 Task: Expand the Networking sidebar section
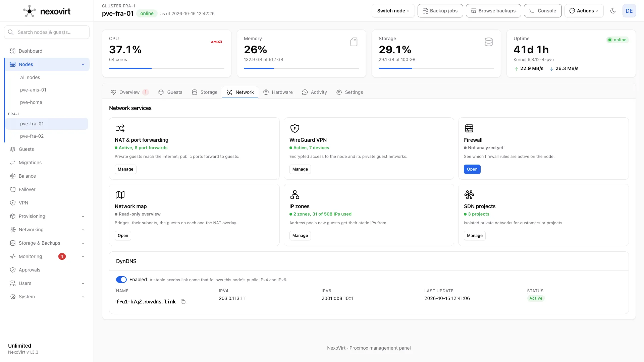click(83, 230)
